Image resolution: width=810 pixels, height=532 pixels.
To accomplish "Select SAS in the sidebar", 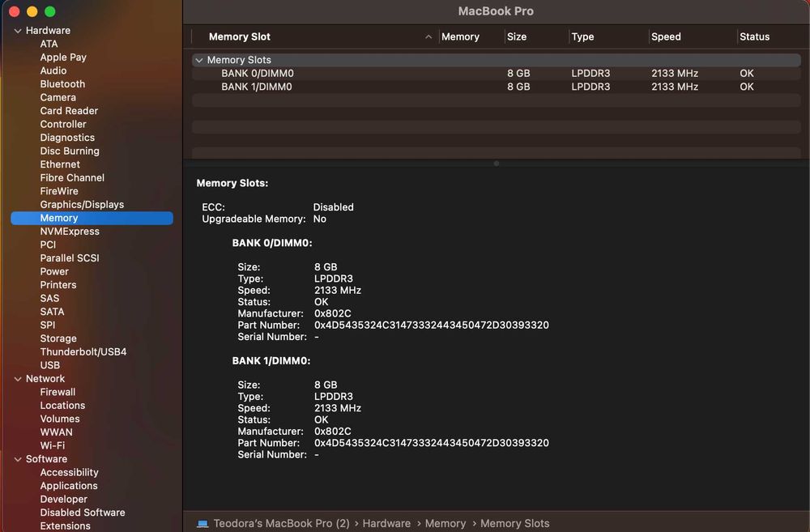I will point(49,299).
